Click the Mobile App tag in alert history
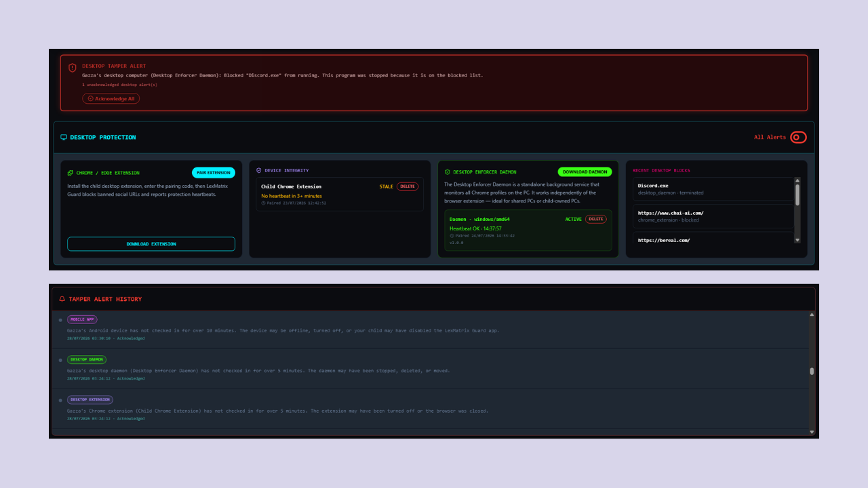This screenshot has width=868, height=488. (82, 319)
